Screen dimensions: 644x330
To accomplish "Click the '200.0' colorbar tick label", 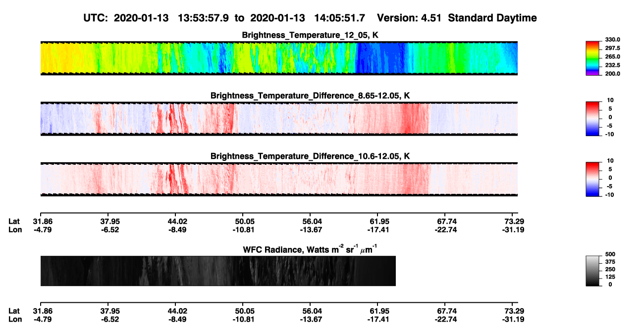I will click(x=613, y=74).
